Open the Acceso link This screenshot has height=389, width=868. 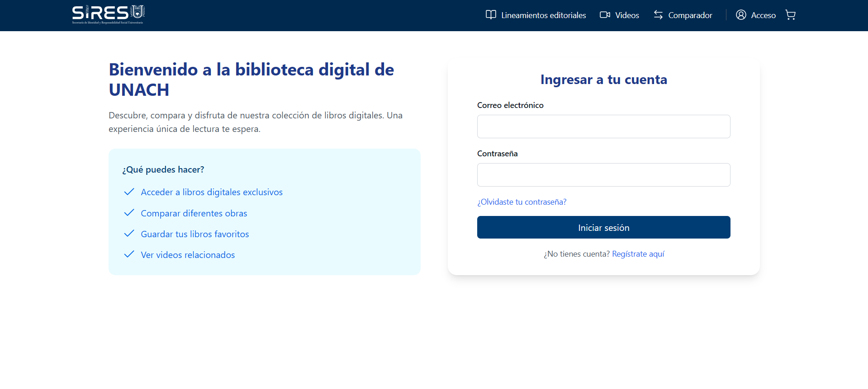(x=756, y=15)
